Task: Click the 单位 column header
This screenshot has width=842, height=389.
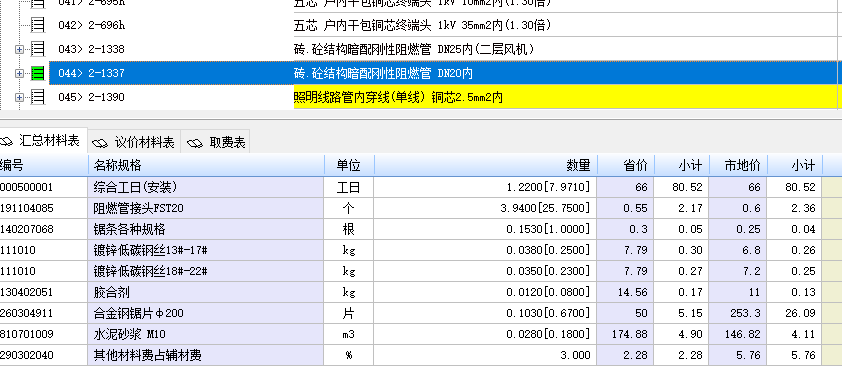Action: click(349, 165)
